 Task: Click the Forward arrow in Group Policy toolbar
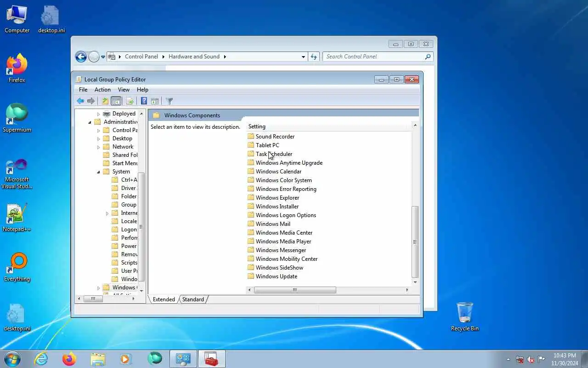[91, 101]
